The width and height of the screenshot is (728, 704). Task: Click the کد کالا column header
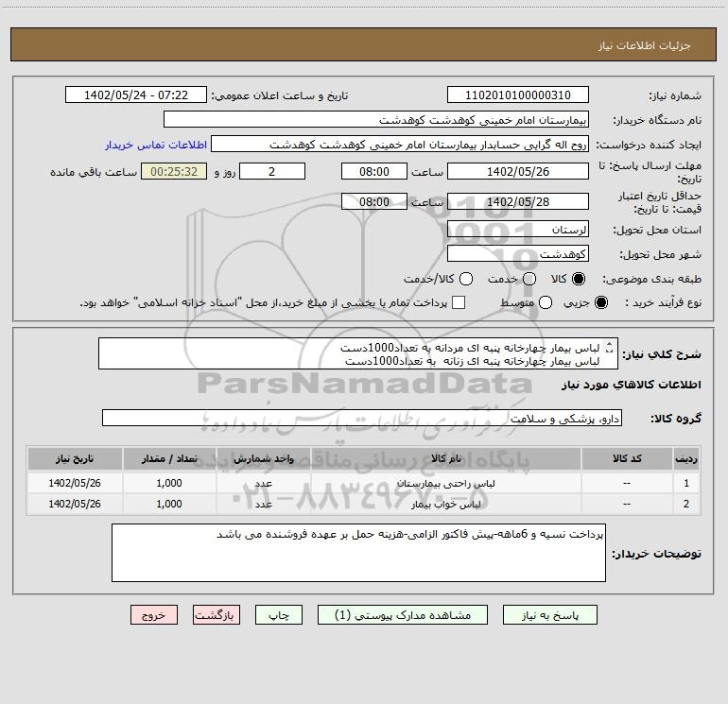(x=627, y=458)
